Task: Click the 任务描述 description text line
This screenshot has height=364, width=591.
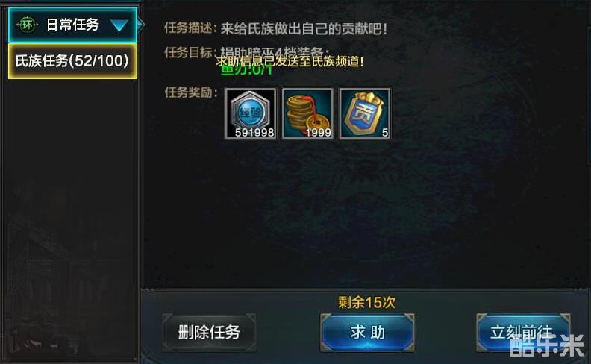Action: (x=275, y=28)
